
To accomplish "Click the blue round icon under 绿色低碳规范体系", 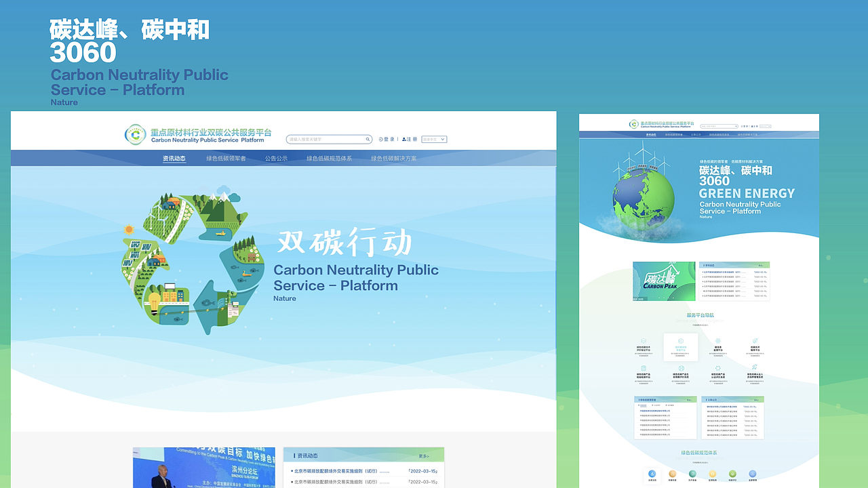I will pyautogui.click(x=652, y=474).
